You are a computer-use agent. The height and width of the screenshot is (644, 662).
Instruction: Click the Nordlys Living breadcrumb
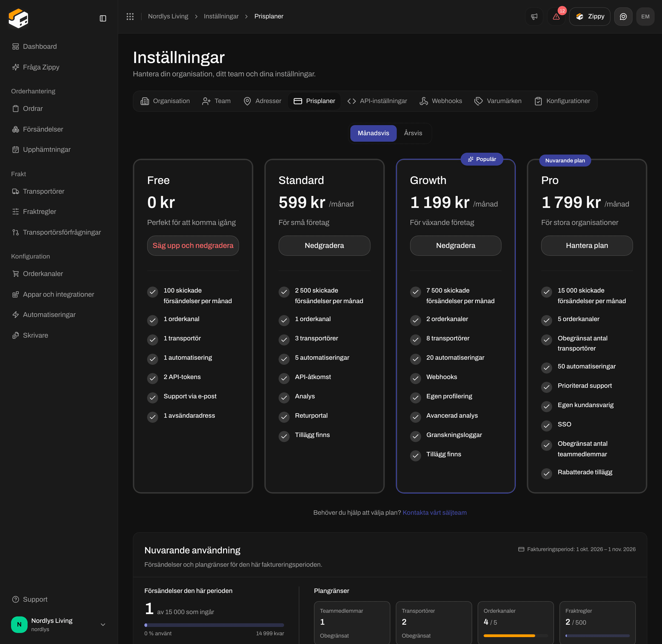point(168,17)
